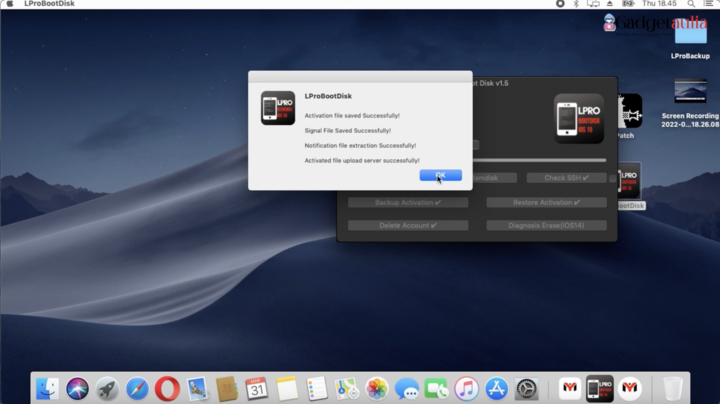Click 'Signal File Saved Successfully!' message
The image size is (720, 404).
click(x=348, y=130)
